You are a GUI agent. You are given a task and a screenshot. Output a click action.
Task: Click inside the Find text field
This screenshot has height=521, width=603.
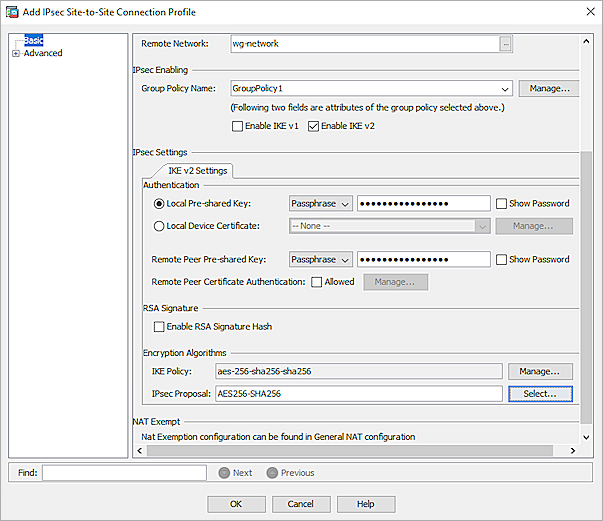tap(124, 473)
